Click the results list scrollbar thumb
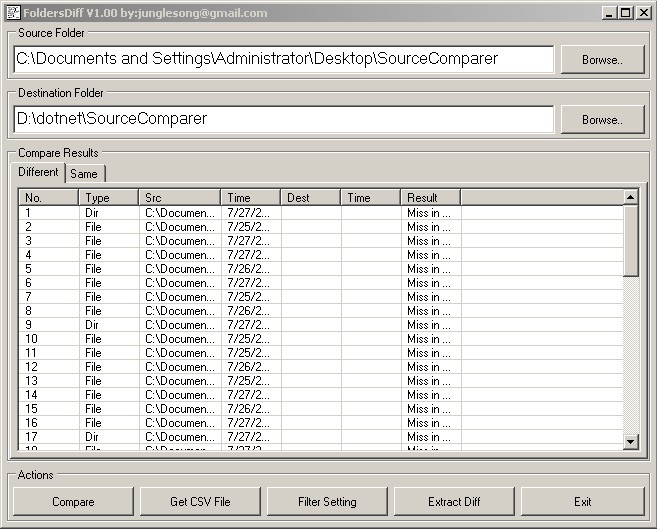The image size is (657, 529). click(x=631, y=241)
